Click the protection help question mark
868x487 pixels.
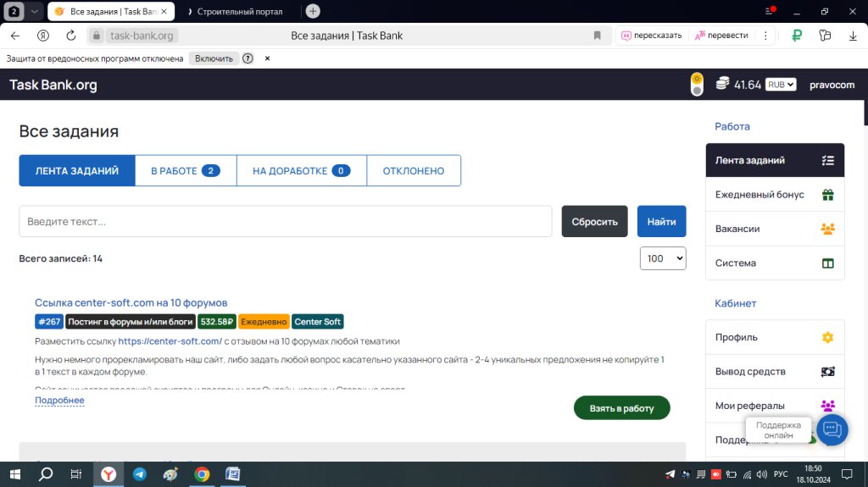pyautogui.click(x=248, y=58)
